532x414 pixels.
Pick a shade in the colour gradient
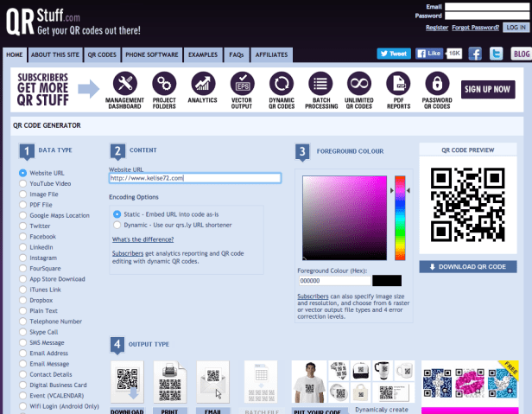[345, 216]
